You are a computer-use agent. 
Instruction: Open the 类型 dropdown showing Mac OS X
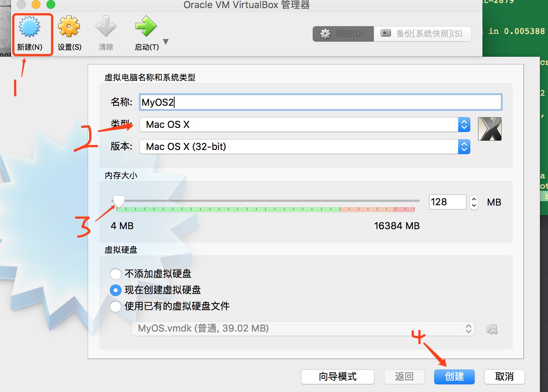point(305,125)
